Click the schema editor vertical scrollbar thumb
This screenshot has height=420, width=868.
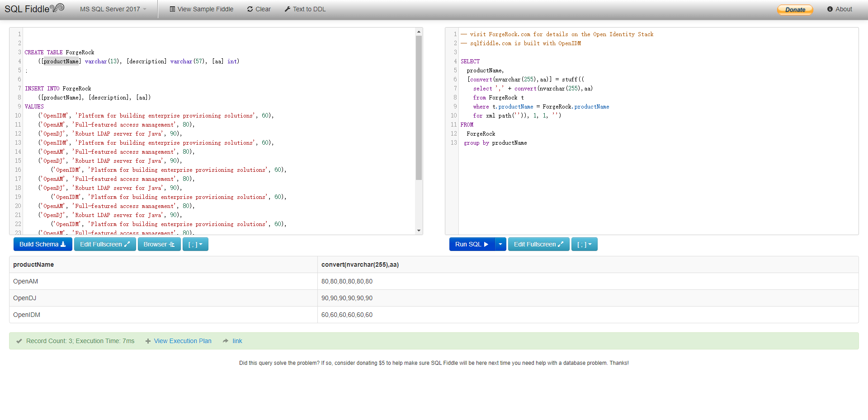(x=419, y=108)
